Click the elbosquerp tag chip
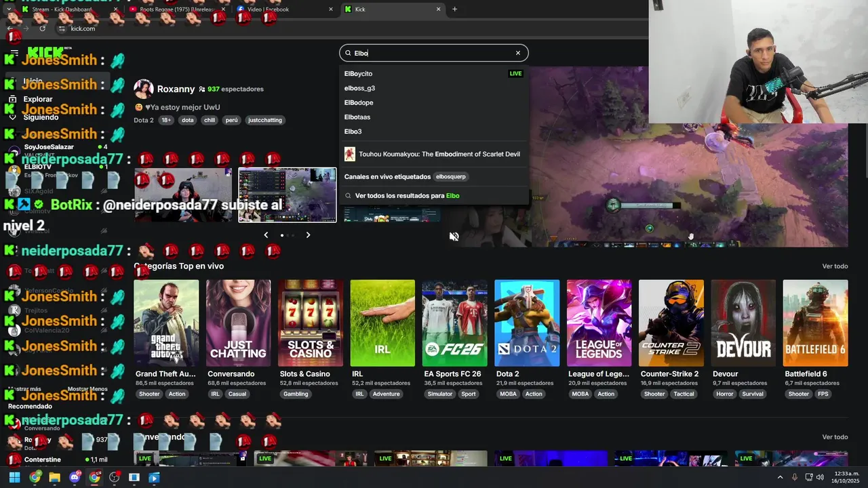Screen dimensions: 868x488 click(x=451, y=176)
